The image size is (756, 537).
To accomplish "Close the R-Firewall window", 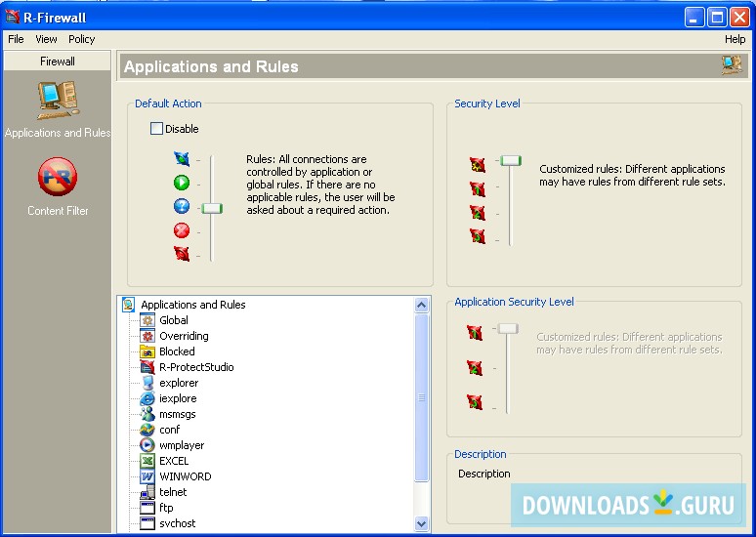I will pyautogui.click(x=739, y=18).
